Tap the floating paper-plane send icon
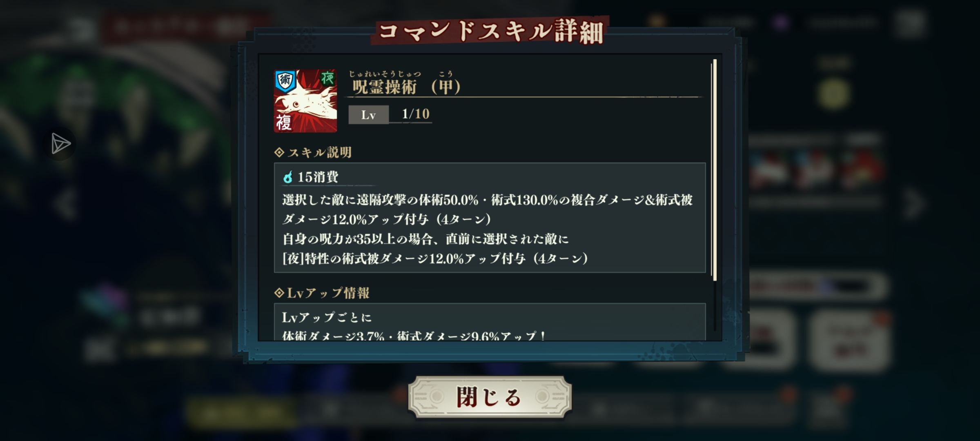This screenshot has width=980, height=441. click(x=60, y=144)
